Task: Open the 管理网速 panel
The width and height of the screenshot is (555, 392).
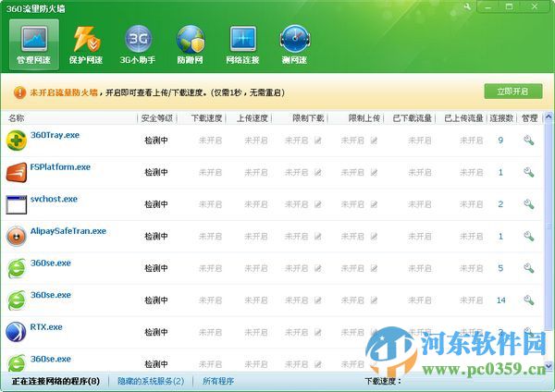Action: 34,44
